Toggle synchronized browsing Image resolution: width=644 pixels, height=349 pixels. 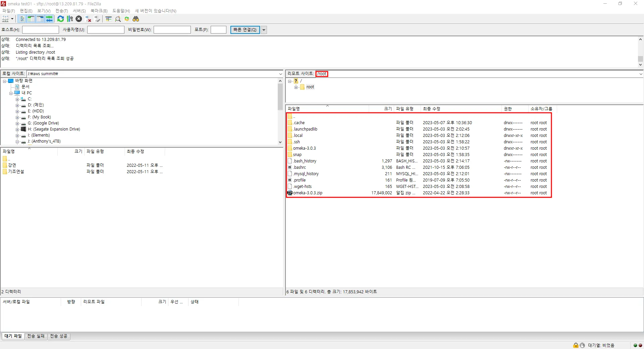click(127, 19)
